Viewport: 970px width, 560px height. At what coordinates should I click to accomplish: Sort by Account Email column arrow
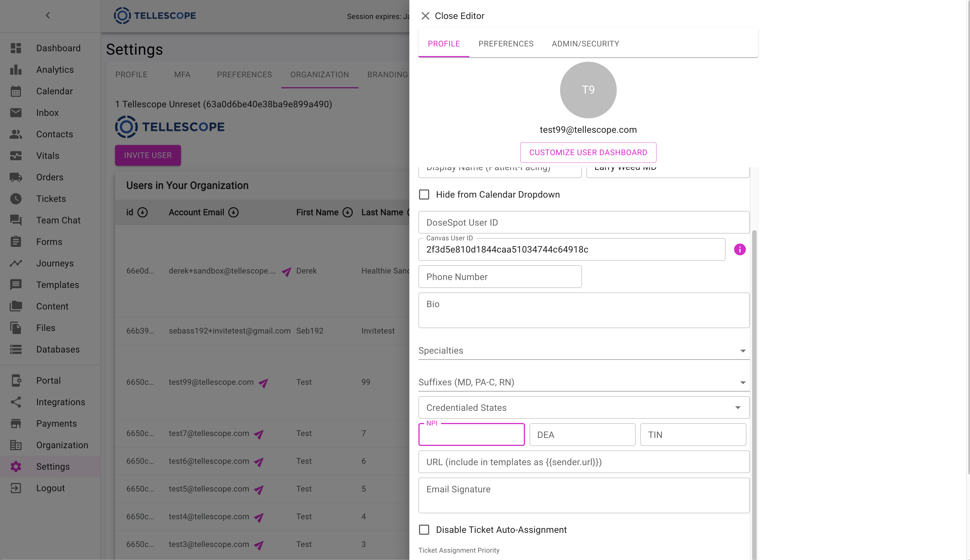click(x=233, y=212)
